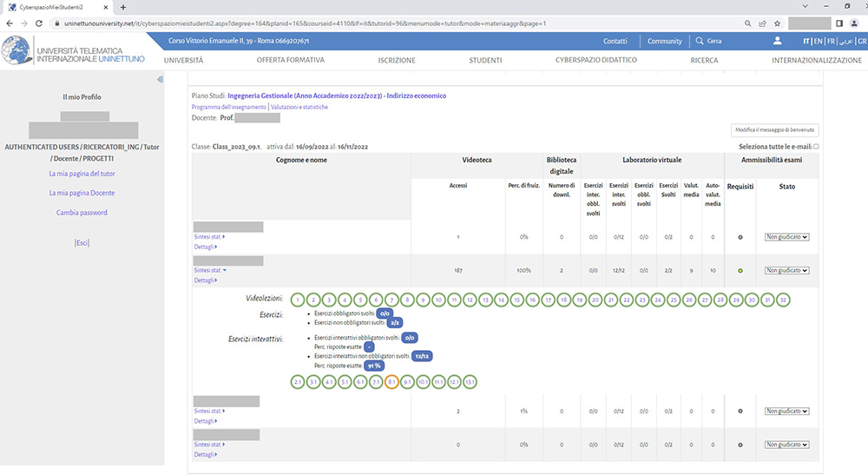Open the CYBERSPAZIO DIDATTICO menu
Screen dimensions: 868x475
(x=595, y=60)
